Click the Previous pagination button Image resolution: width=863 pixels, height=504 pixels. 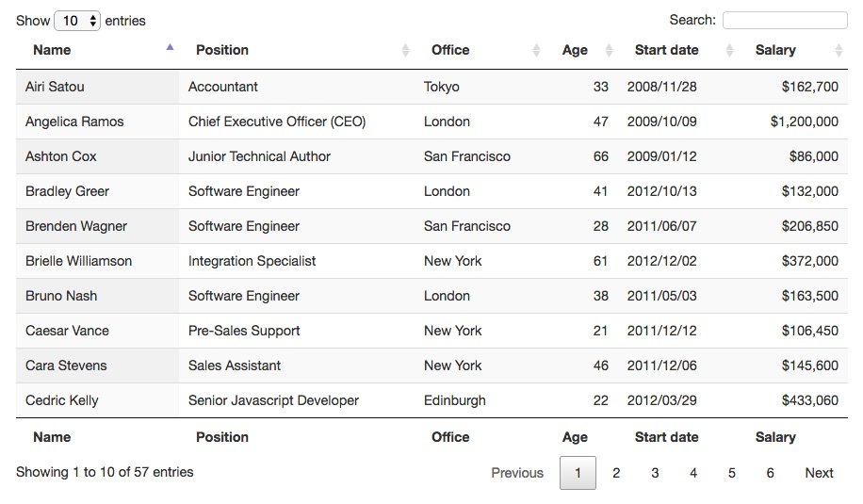[517, 473]
